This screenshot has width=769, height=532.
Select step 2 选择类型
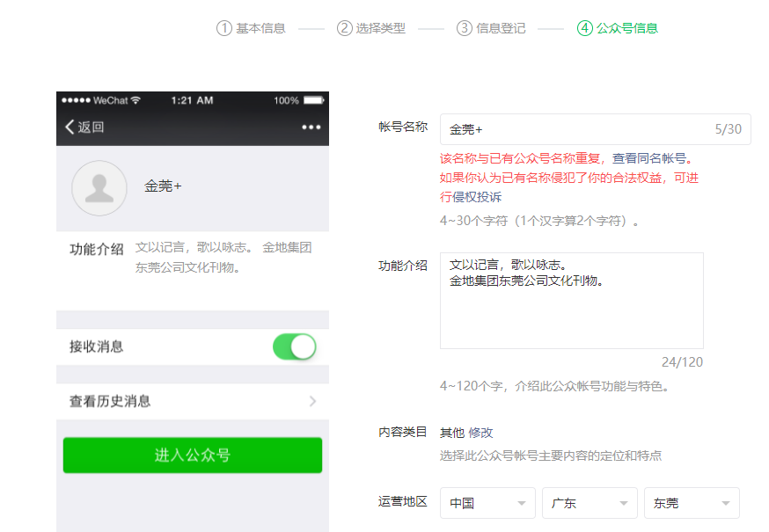(x=371, y=28)
